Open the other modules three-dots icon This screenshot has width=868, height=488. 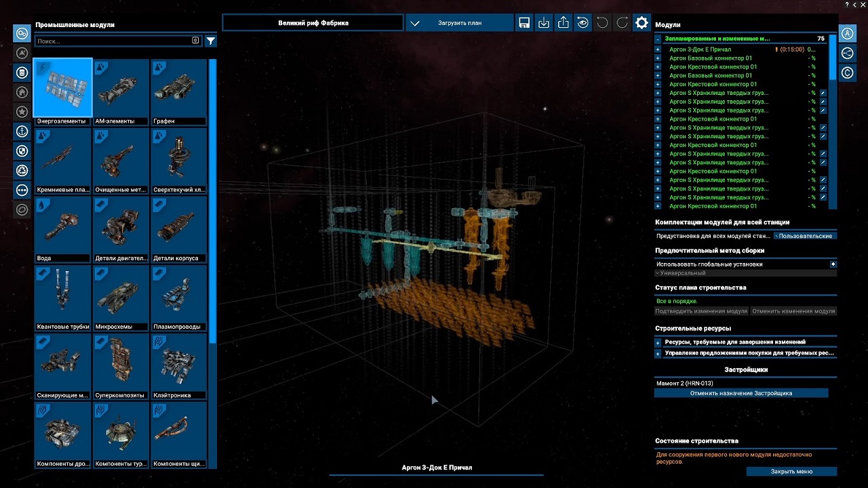(22, 190)
